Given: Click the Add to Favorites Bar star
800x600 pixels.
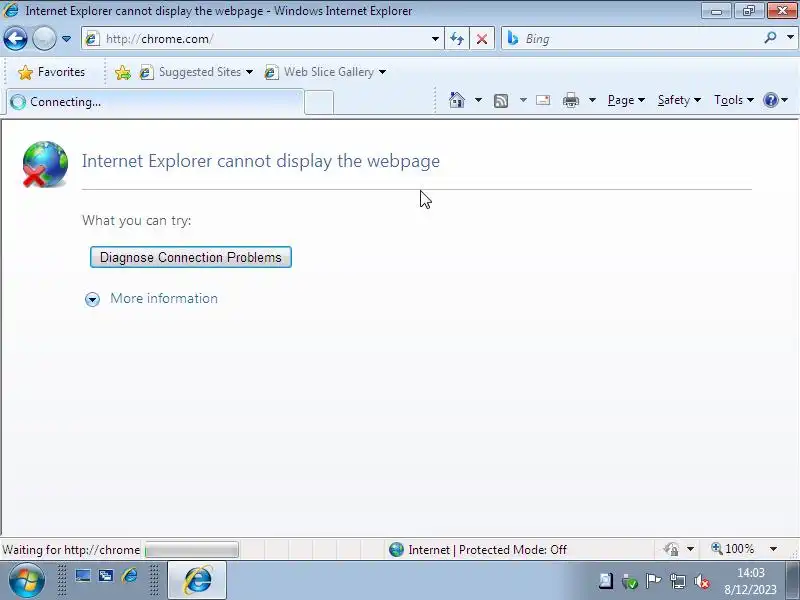Looking at the screenshot, I should tap(122, 72).
